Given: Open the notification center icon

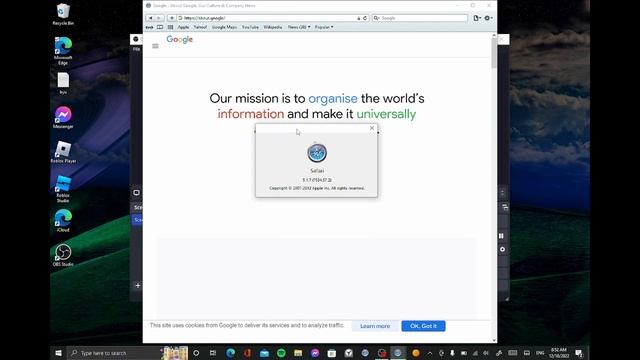Looking at the screenshot, I should click(579, 353).
